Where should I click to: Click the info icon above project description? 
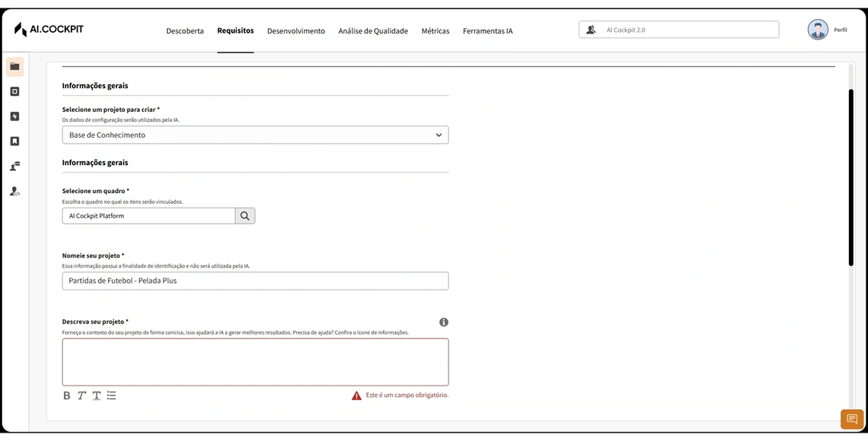(444, 322)
